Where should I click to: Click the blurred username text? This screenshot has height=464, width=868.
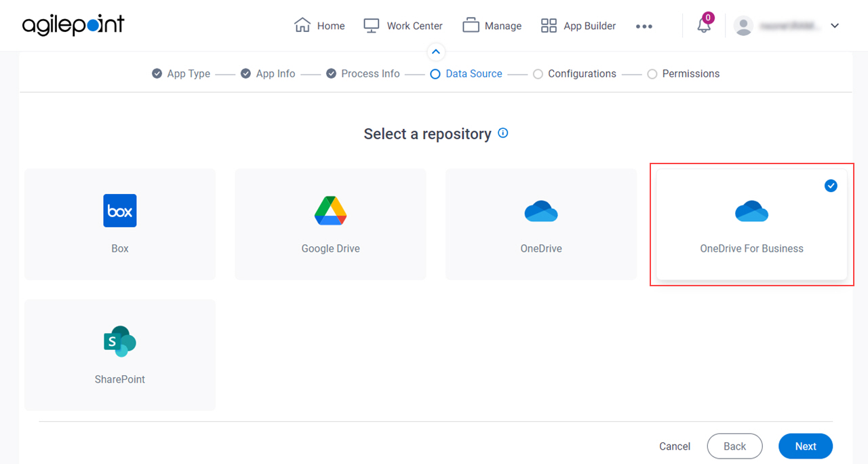tap(789, 26)
